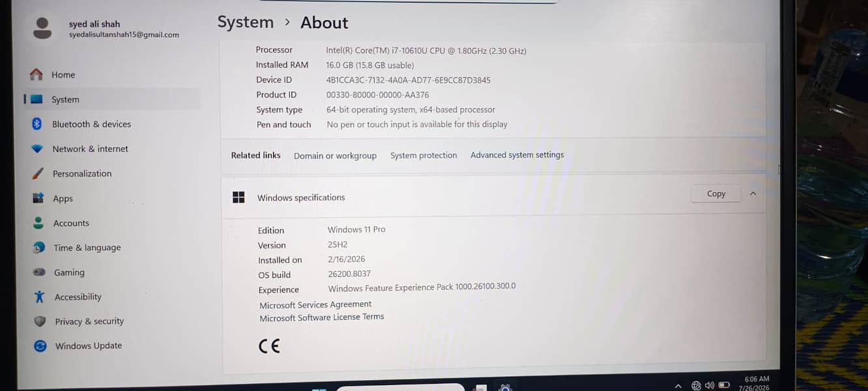Open Privacy & security settings
Screen dimensions: 868x391
pos(89,322)
